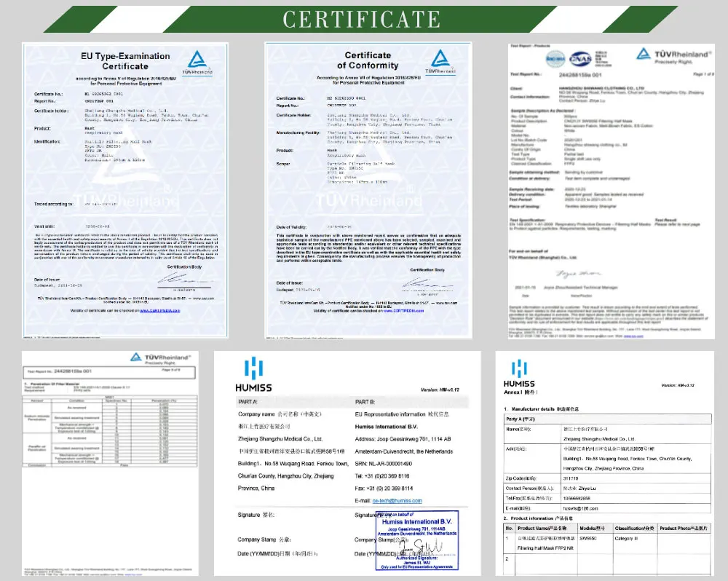Image resolution: width=728 pixels, height=581 pixels.
Task: Click HUMISS logo above PART A
Action: pyautogui.click(x=253, y=374)
